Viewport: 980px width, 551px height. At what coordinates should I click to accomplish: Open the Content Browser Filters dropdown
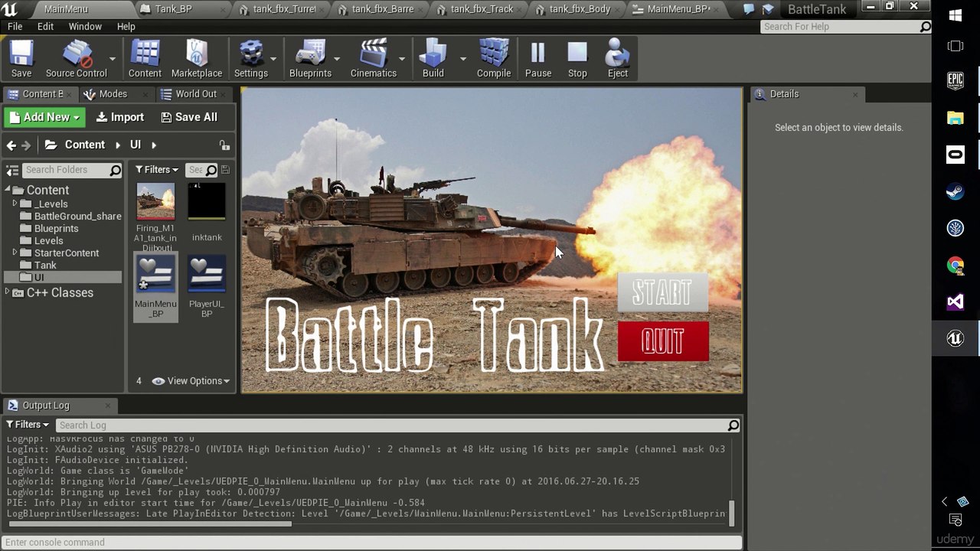[x=157, y=170]
